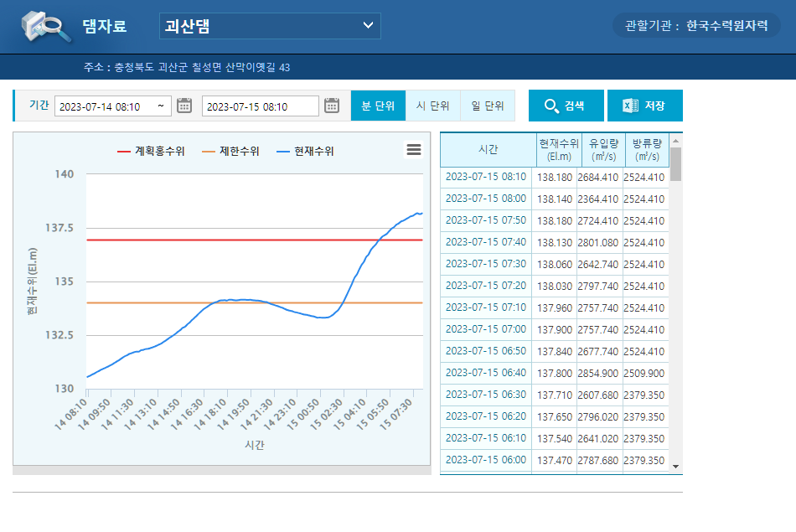This screenshot has height=532, width=796.
Task: Click the Excel icon on the 저장 button
Action: [630, 106]
